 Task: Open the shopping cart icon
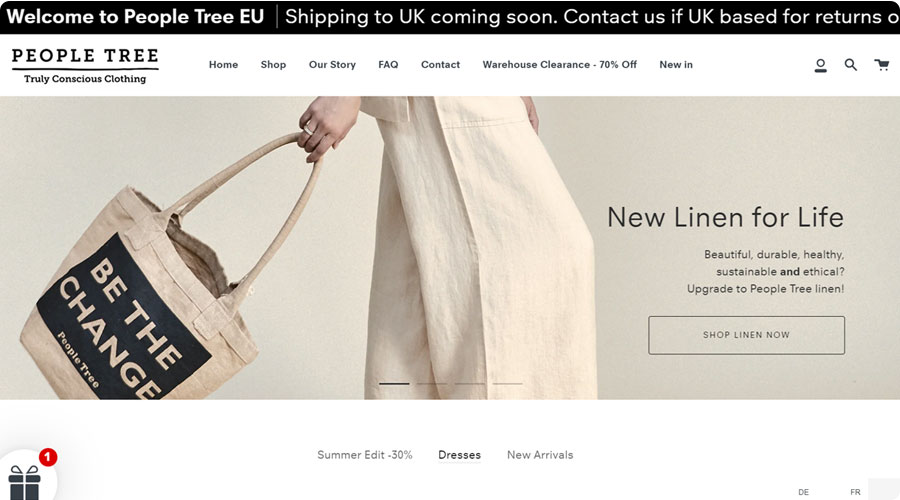tap(882, 64)
